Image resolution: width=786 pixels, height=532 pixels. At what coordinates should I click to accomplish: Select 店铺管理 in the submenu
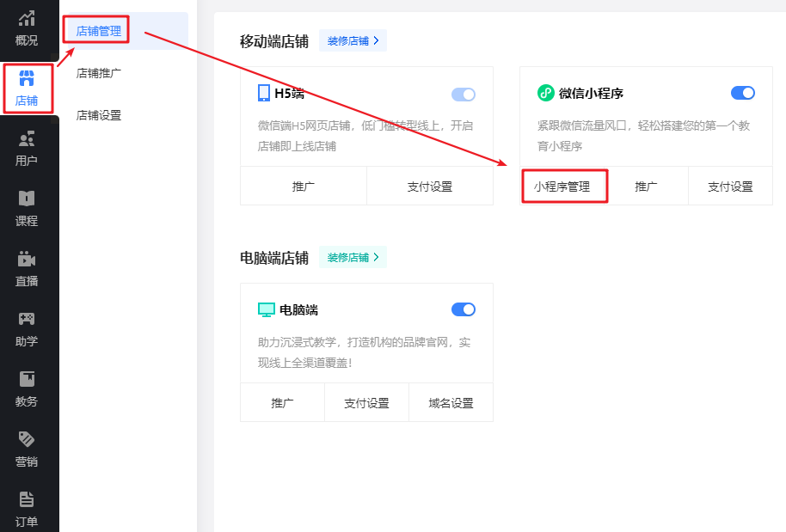pos(99,31)
